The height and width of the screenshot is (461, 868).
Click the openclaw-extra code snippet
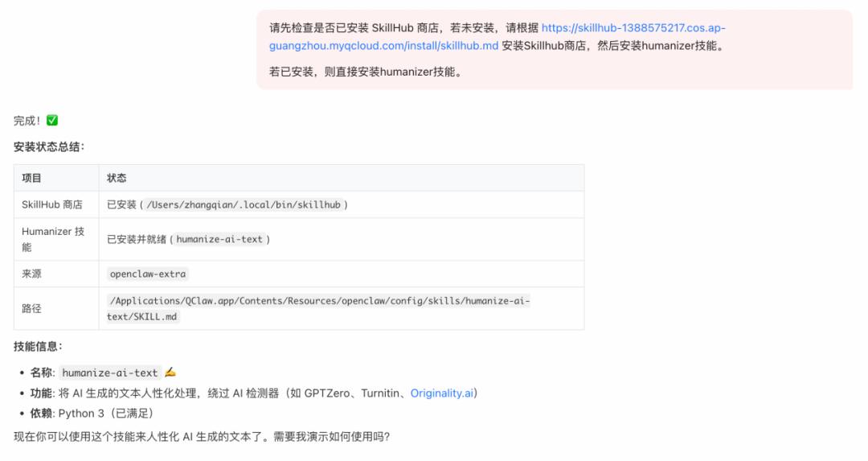(148, 274)
